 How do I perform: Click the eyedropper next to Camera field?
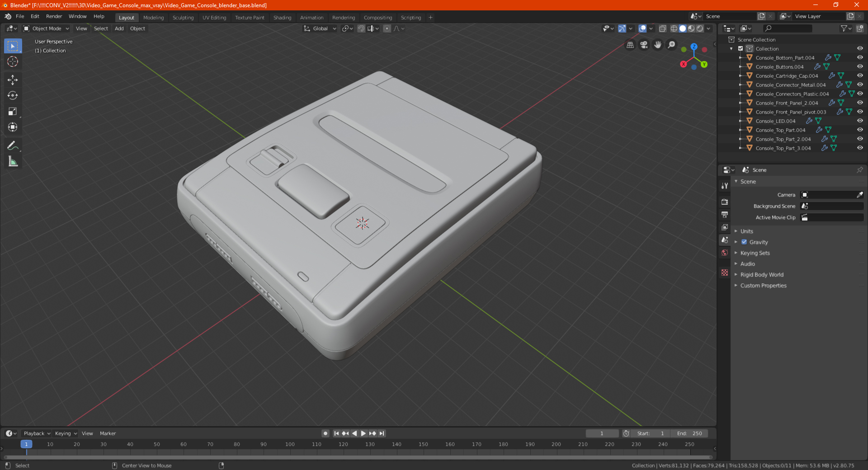tap(859, 195)
